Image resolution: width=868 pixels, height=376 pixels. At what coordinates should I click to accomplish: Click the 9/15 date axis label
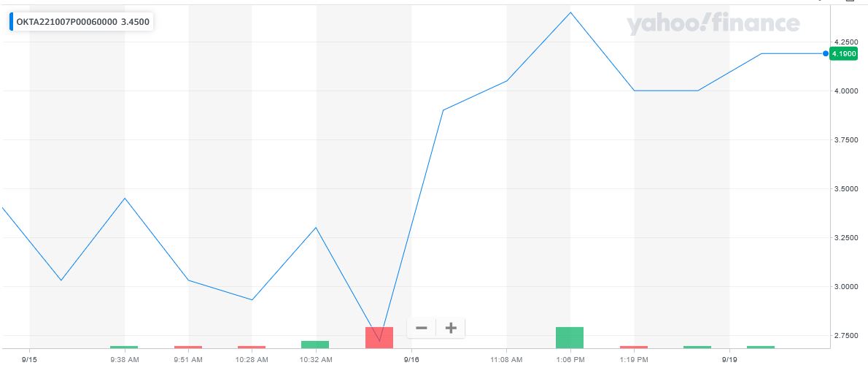point(29,359)
